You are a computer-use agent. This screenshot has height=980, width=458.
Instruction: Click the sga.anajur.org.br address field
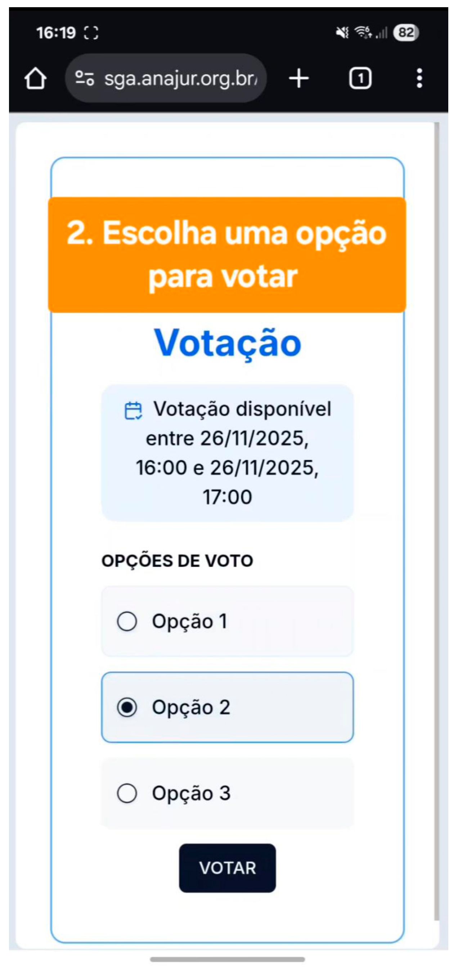pyautogui.click(x=181, y=78)
